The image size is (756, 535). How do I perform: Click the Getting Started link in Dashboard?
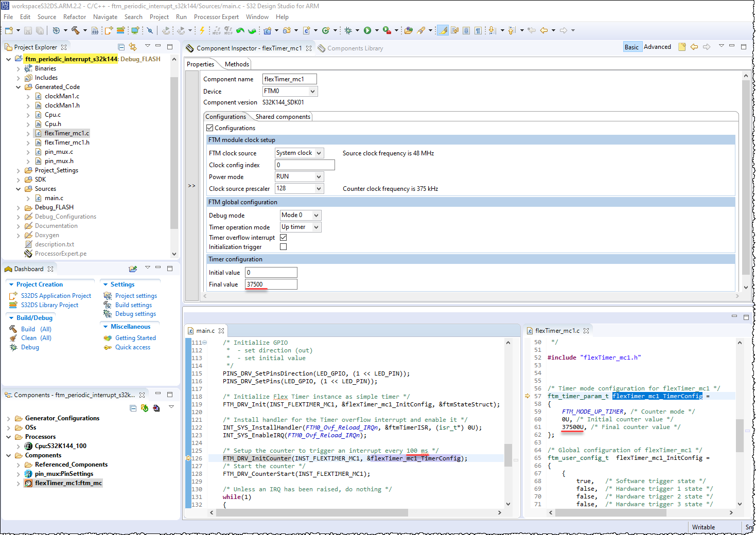pos(135,338)
